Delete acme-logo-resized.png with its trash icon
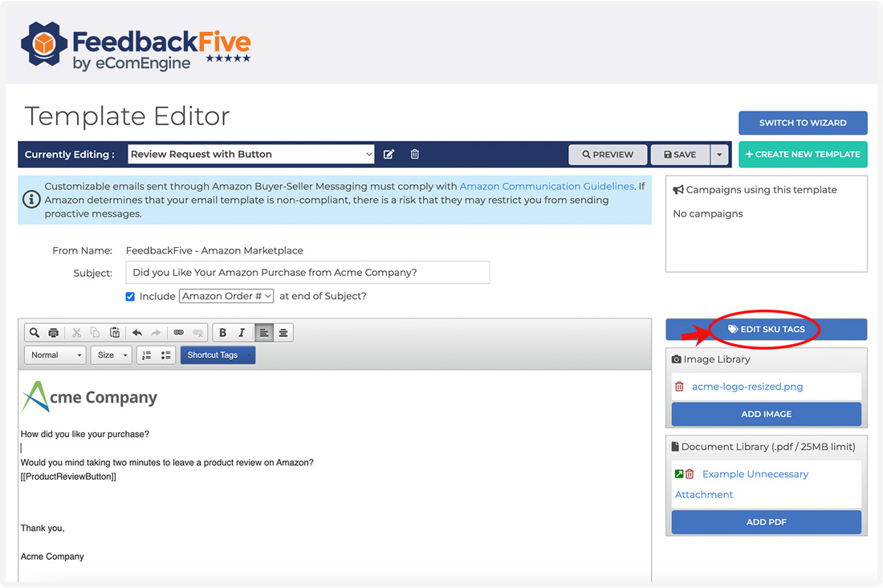 point(679,387)
